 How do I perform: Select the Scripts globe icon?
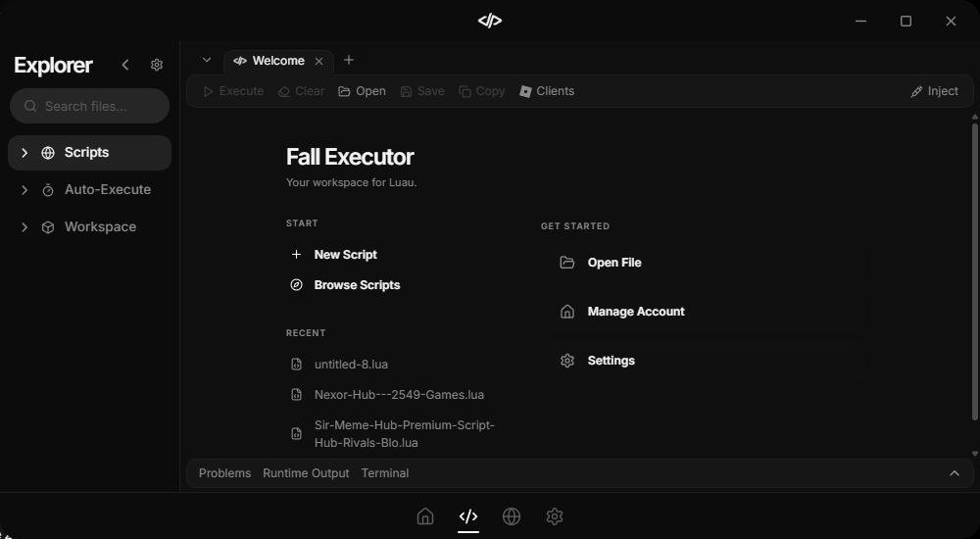[48, 153]
